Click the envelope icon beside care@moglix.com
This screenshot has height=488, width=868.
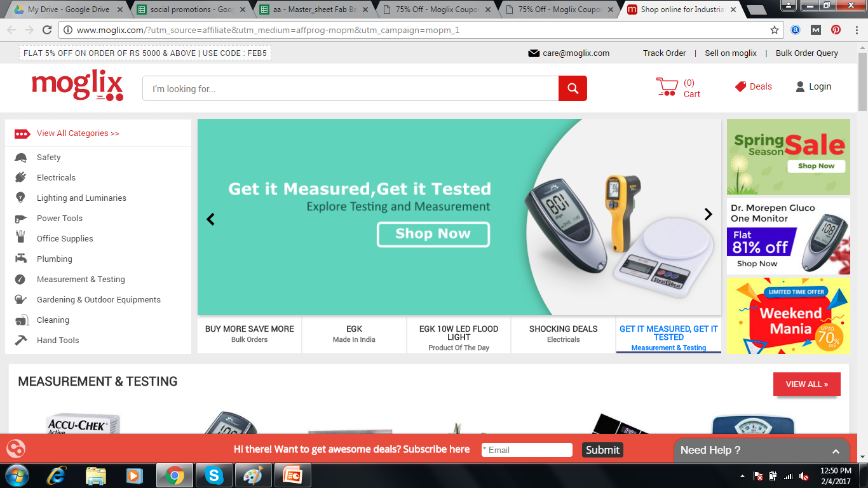(534, 53)
